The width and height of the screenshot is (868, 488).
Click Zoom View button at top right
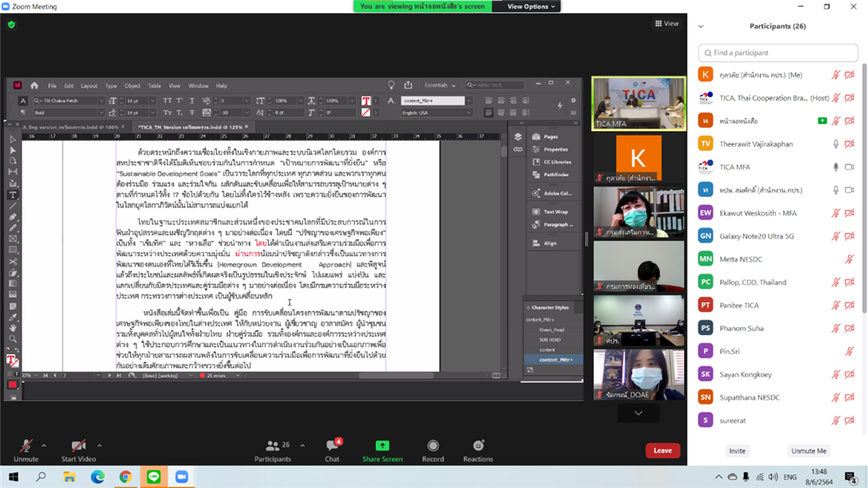(667, 23)
